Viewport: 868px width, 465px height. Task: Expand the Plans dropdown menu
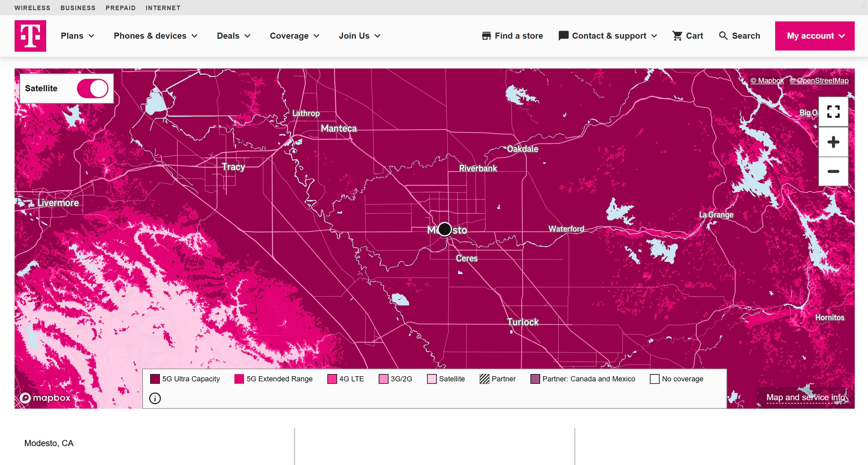point(77,36)
